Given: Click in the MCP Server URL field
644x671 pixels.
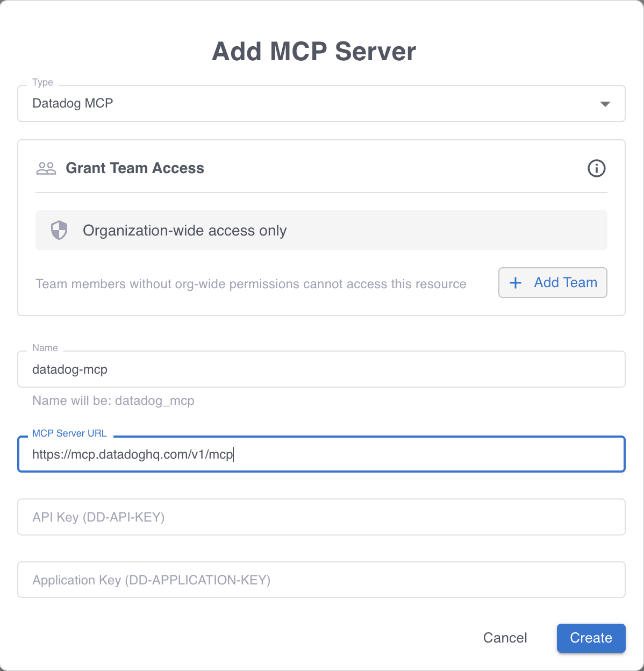Looking at the screenshot, I should tap(321, 454).
